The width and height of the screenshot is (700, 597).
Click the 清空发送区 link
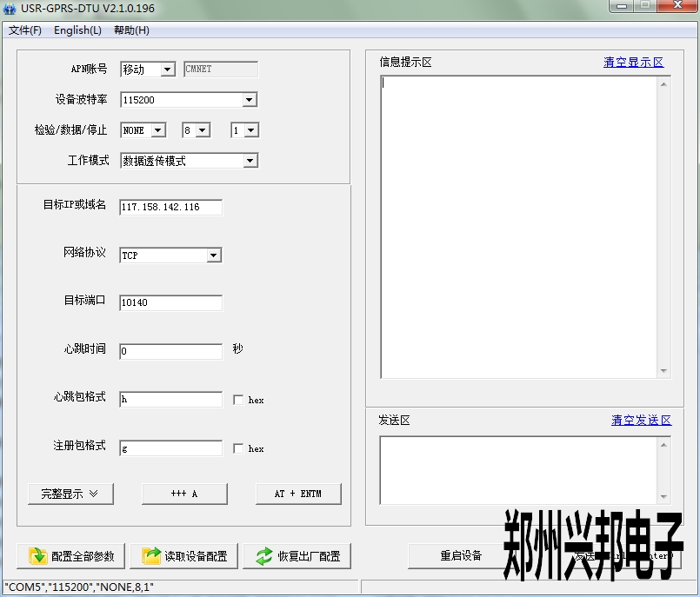pyautogui.click(x=641, y=421)
